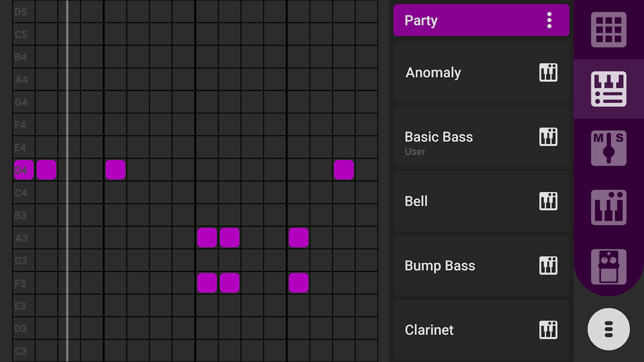Screen dimensions: 644x362
Task: Open the drum pad grid view
Action: click(608, 29)
